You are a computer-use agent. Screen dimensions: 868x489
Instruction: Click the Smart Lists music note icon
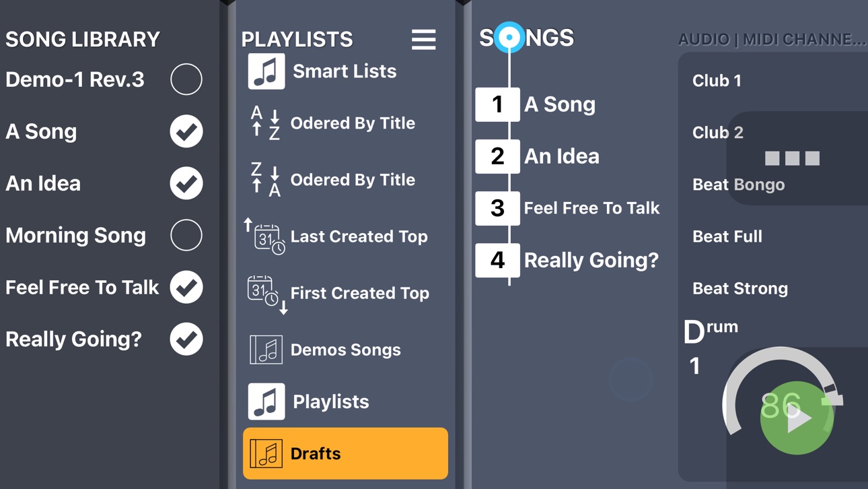click(x=266, y=71)
